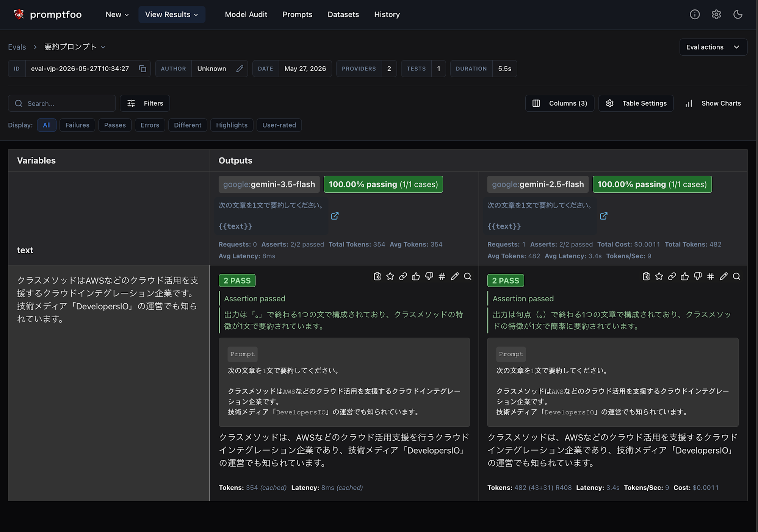Click the Author value Unknown
758x532 pixels.
(x=211, y=69)
